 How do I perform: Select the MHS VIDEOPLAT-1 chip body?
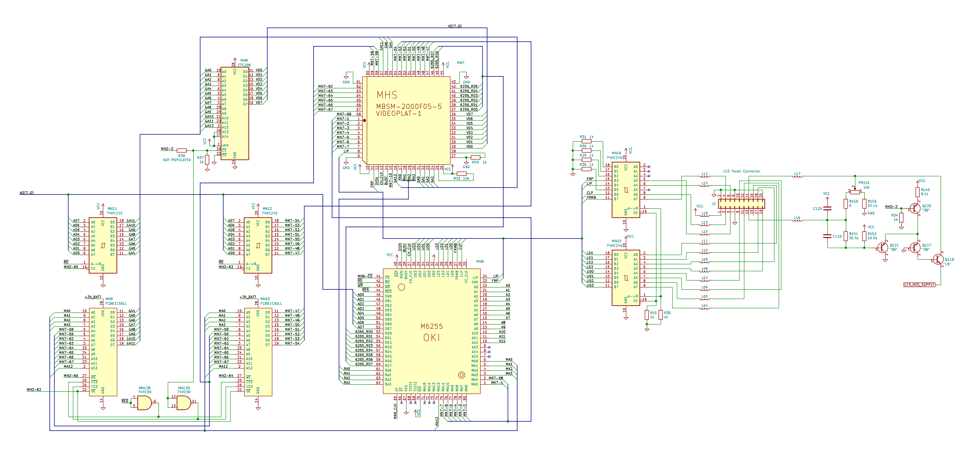tap(408, 120)
